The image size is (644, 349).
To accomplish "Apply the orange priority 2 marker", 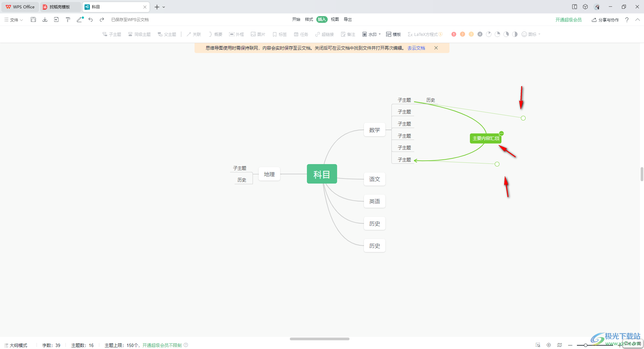I will [463, 34].
